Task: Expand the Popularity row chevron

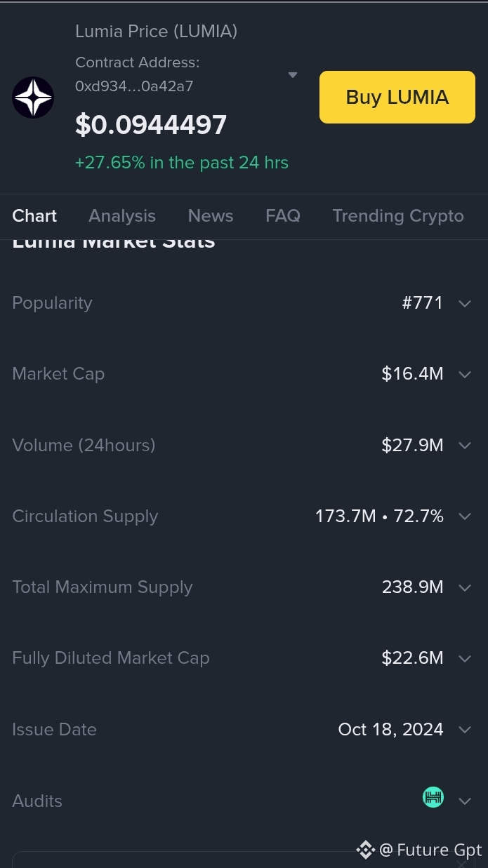Action: 464,304
